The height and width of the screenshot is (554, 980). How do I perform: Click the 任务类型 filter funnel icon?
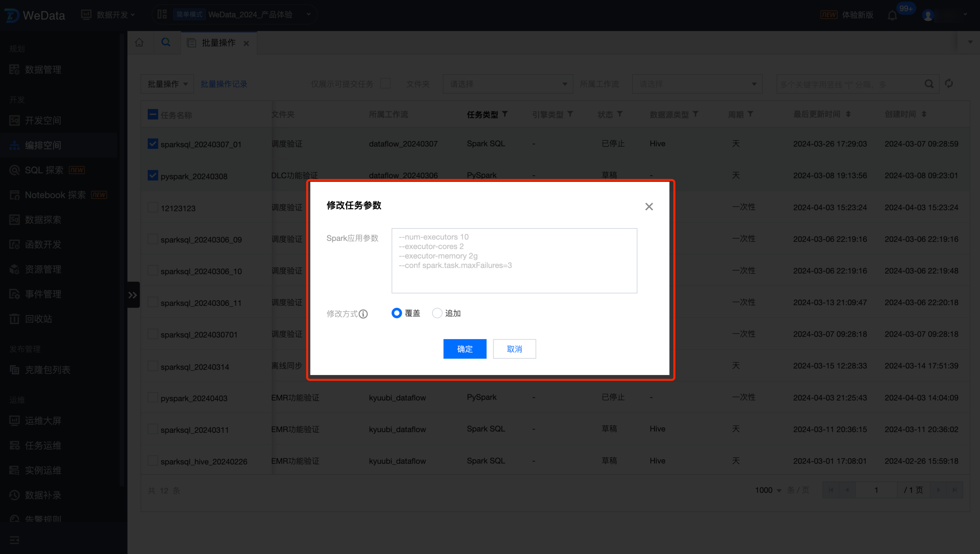[505, 114]
